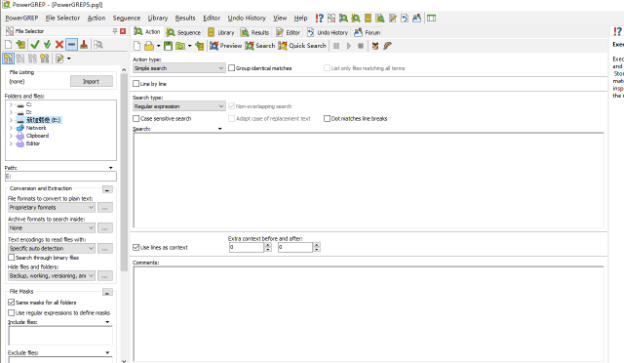Screen dimensions: 624x363
Task: Click the Preview button
Action: (226, 46)
